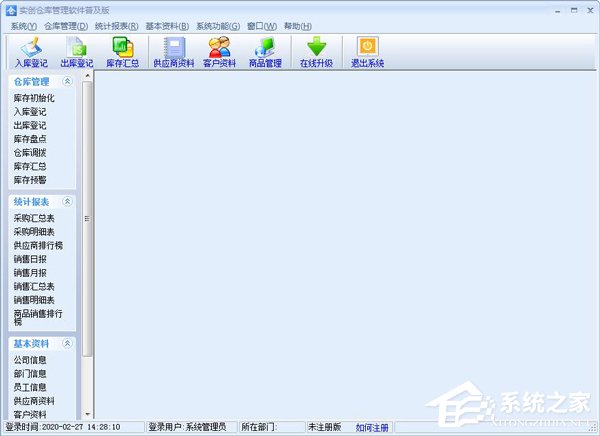The height and width of the screenshot is (436, 600).
Task: Open the 统计报表(R) menu
Action: (x=117, y=26)
